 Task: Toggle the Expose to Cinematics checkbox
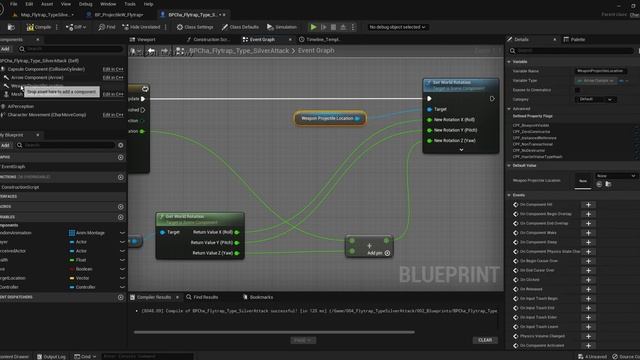coord(578,90)
